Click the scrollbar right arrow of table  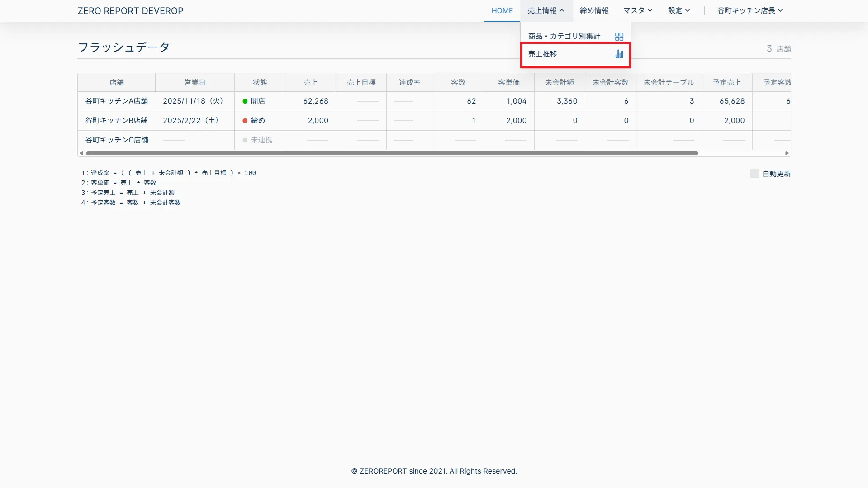787,153
